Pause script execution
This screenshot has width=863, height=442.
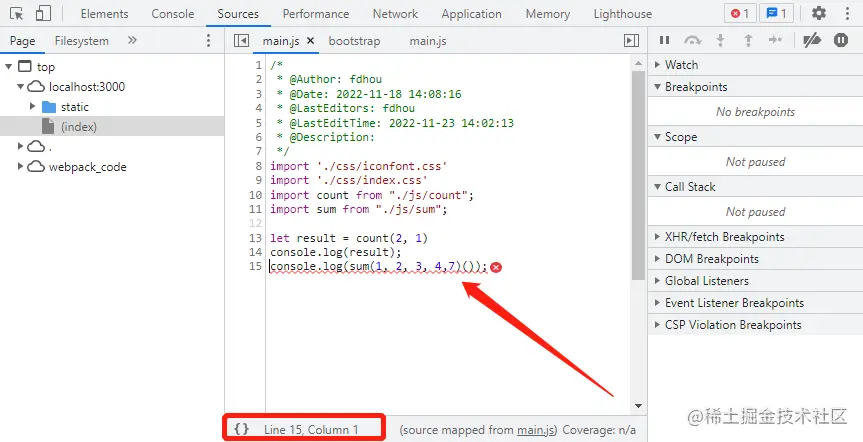[x=665, y=40]
